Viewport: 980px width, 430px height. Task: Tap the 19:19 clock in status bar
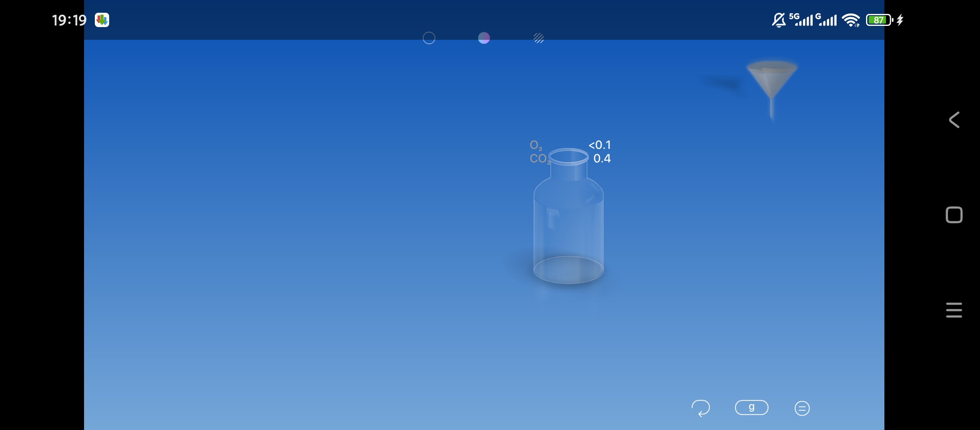coord(69,20)
